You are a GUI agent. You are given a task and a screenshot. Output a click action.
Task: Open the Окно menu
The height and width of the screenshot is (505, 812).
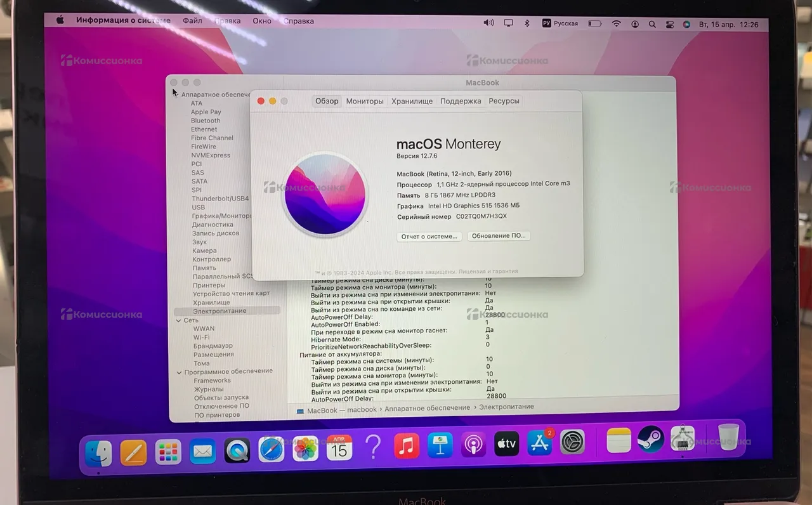point(262,21)
